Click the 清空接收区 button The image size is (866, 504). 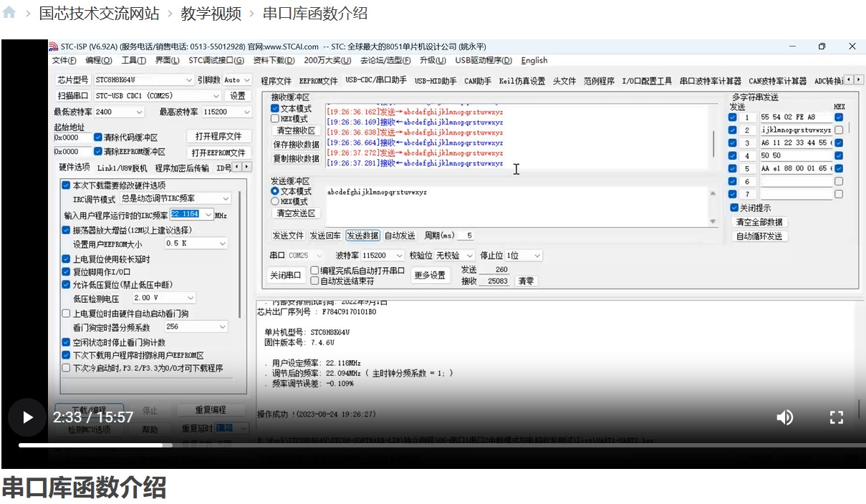click(296, 131)
